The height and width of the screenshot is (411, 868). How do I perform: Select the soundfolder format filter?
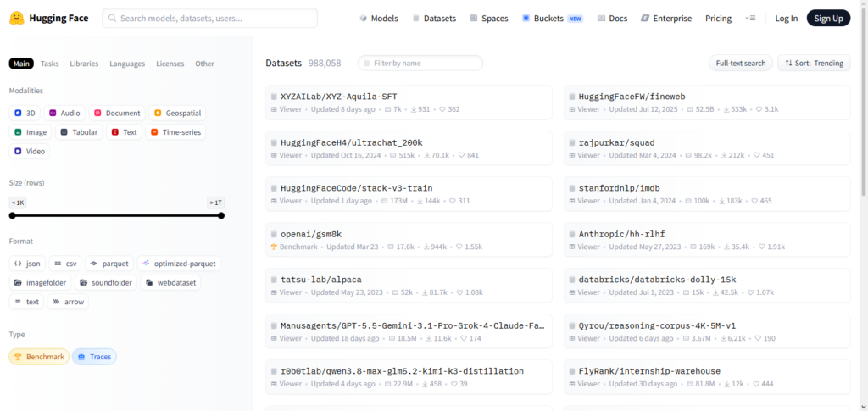[106, 283]
